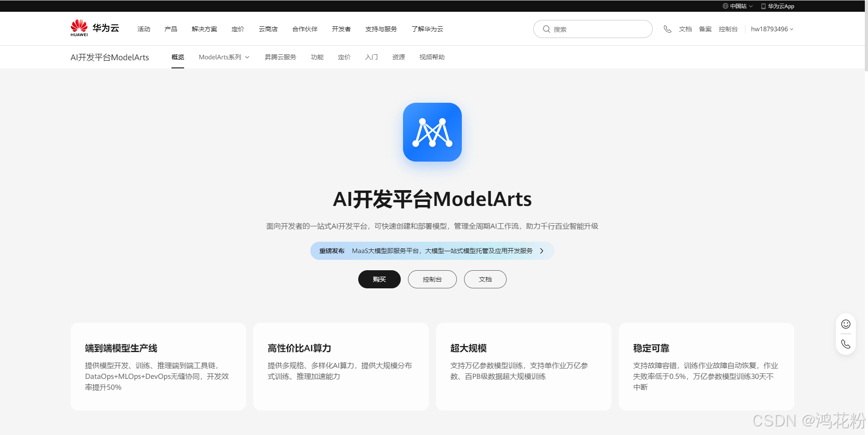Select the 昇腾云服务 tab
868x435 pixels.
click(x=280, y=57)
